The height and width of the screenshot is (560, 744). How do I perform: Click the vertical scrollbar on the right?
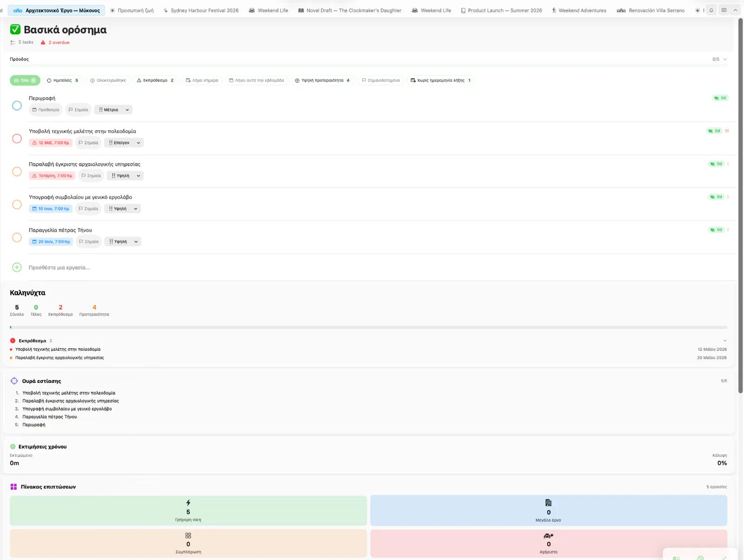point(741,206)
